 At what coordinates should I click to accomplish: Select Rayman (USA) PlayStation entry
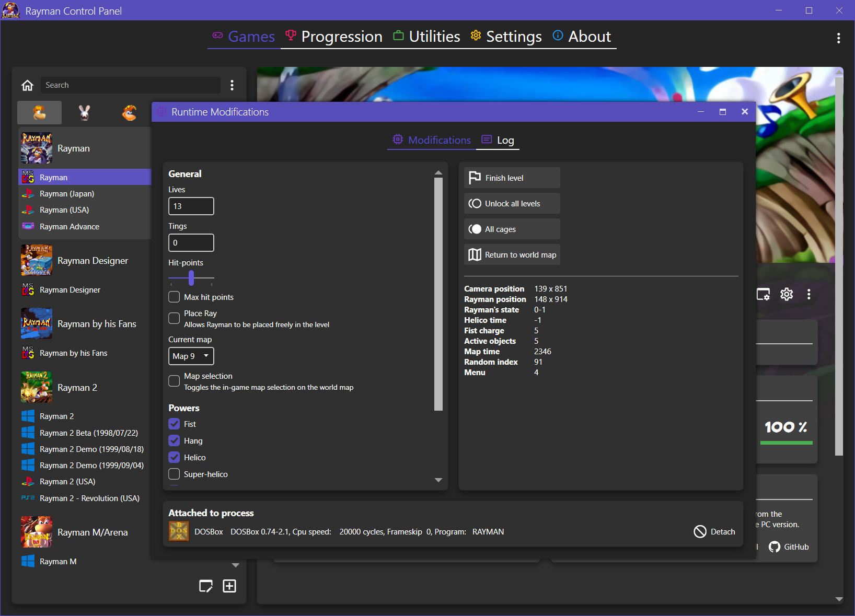[85, 210]
